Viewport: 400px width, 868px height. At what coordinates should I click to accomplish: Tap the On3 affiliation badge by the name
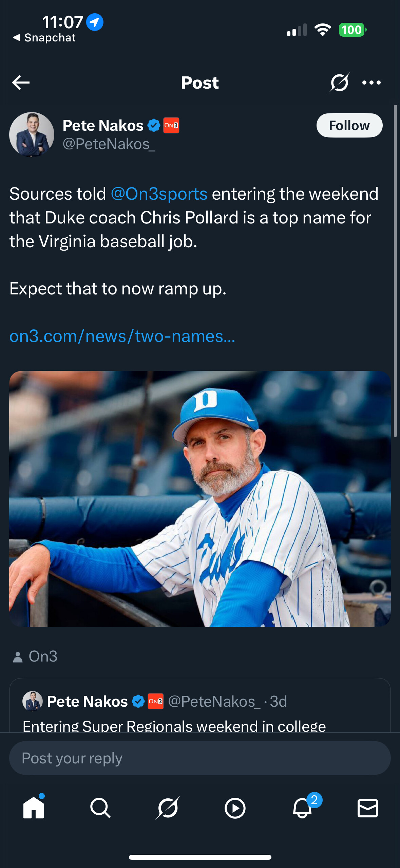[171, 126]
